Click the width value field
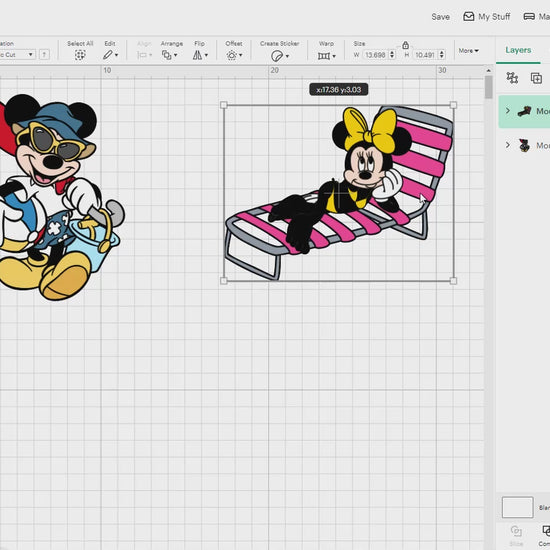Screen dimensions: 550x550 point(375,55)
